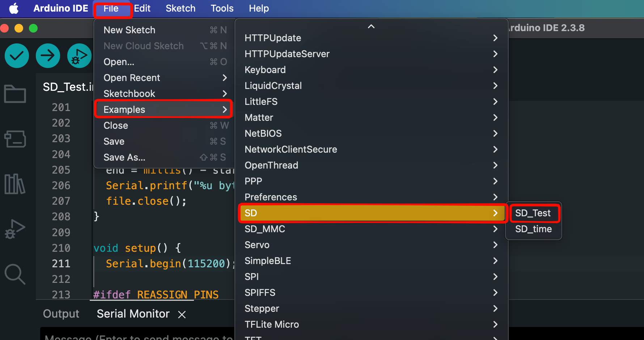Open the SD_Test example sketch
Viewport: 644px width, 340px height.
[x=534, y=213]
